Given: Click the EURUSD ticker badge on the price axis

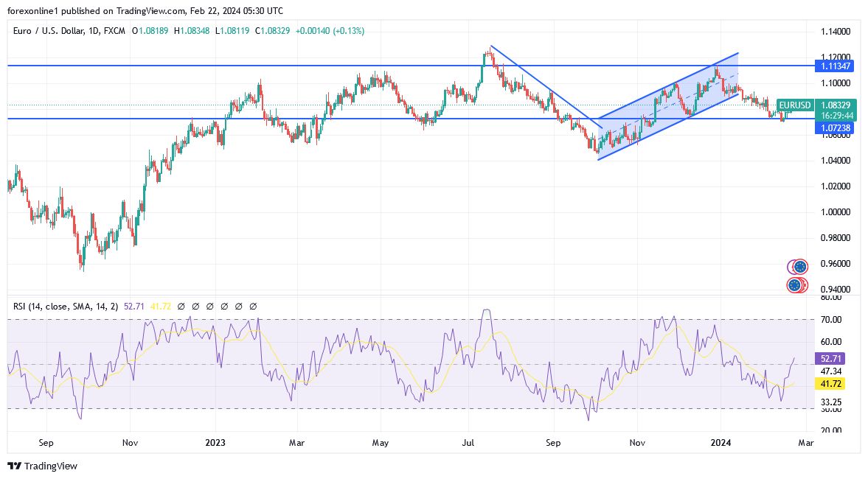Looking at the screenshot, I should (796, 105).
